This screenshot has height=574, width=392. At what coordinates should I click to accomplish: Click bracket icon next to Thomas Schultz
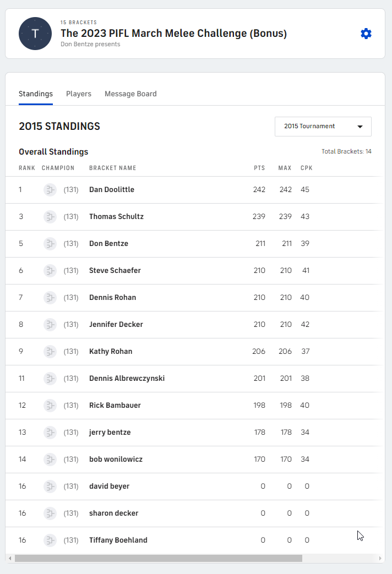[x=50, y=217]
